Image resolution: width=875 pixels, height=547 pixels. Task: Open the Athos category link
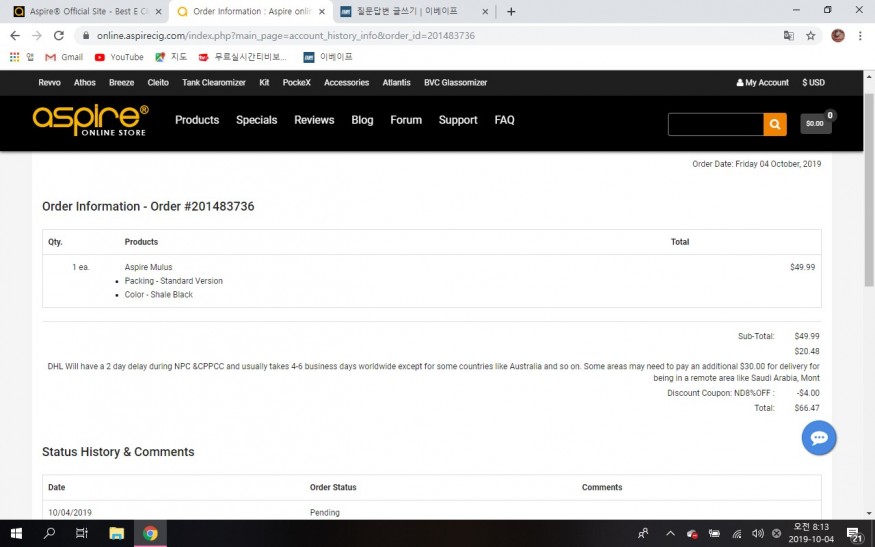click(85, 83)
